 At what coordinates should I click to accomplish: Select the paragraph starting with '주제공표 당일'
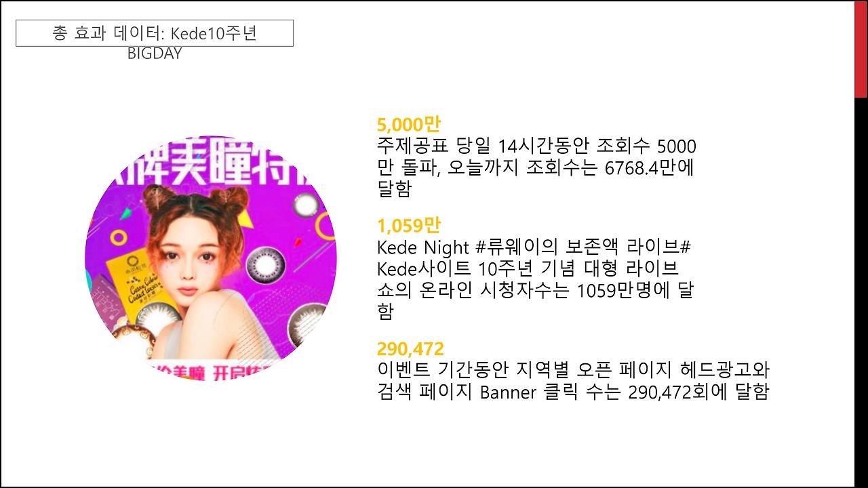point(536,167)
